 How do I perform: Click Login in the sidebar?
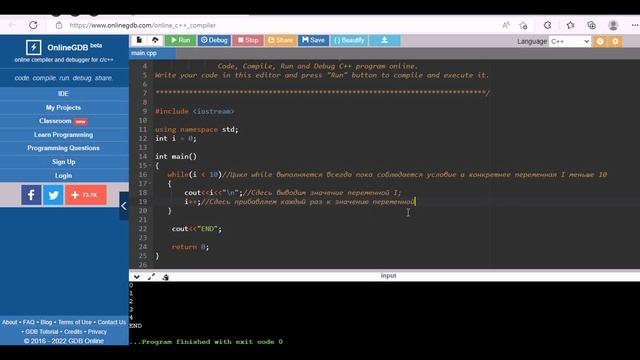[63, 176]
